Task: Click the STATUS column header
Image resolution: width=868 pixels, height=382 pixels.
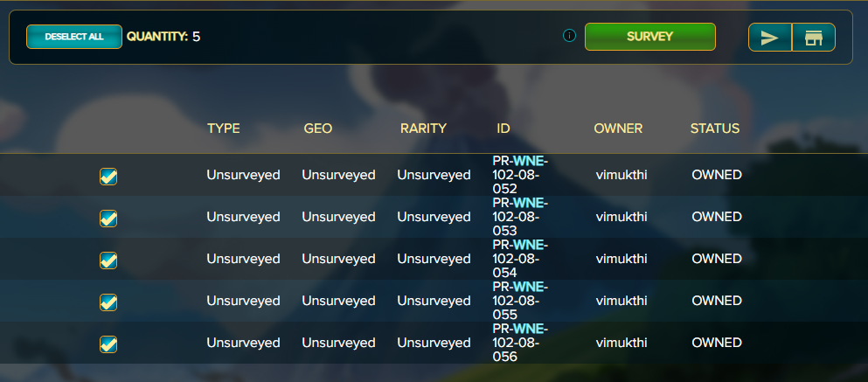Action: [715, 128]
